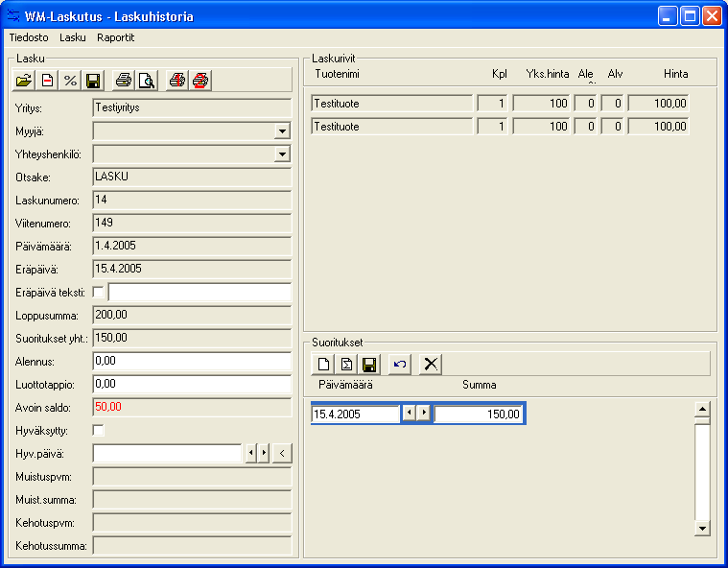The width and height of the screenshot is (728, 568).
Task: Open invoice with the folder icon
Action: [x=24, y=81]
